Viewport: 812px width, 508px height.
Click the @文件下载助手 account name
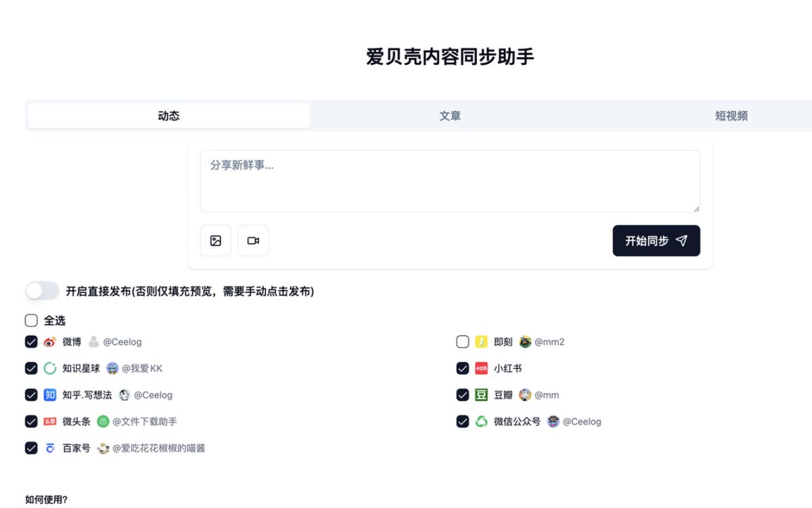pyautogui.click(x=145, y=421)
